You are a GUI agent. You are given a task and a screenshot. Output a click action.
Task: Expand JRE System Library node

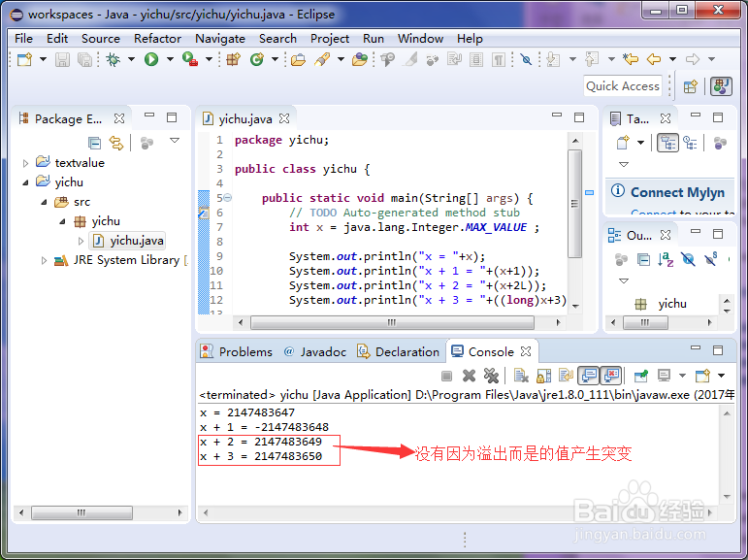pyautogui.click(x=44, y=261)
